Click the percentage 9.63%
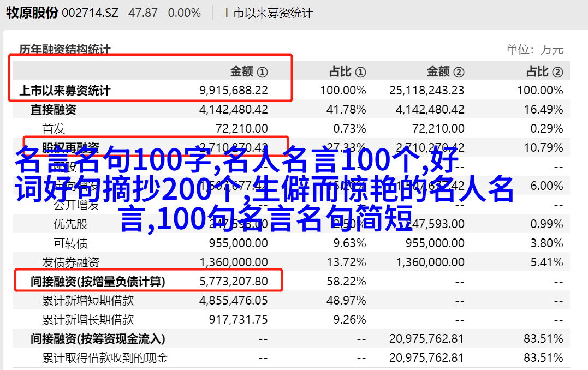Screen dimensions: 588x370 tap(349, 243)
